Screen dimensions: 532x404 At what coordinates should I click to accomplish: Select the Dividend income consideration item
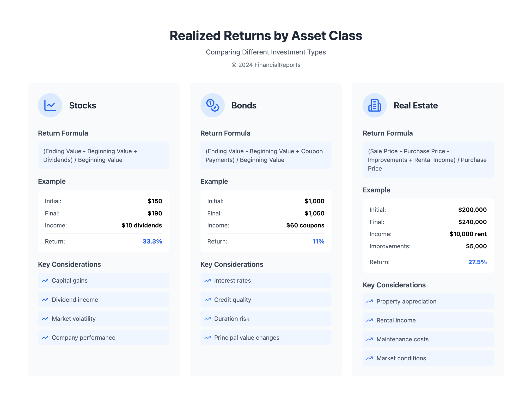point(104,300)
